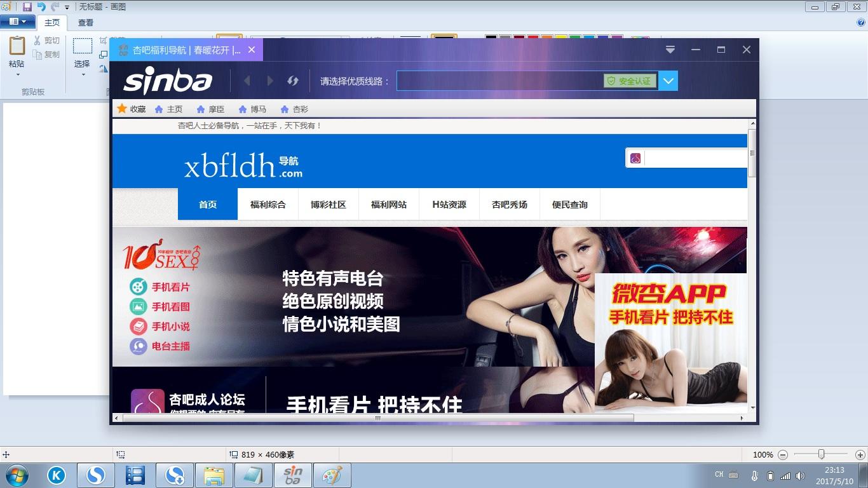This screenshot has height=488, width=868.
Task: Zoom in with the plus button in Paint
Action: pyautogui.click(x=860, y=455)
